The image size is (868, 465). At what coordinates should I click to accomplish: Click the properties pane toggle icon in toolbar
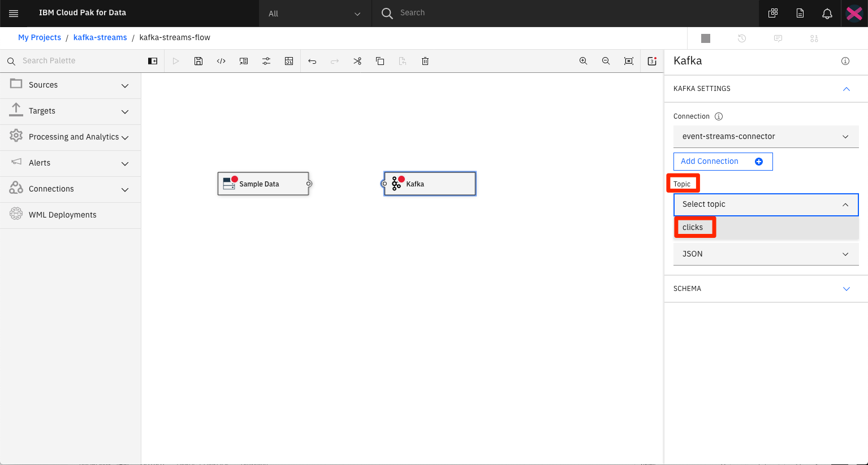pos(244,61)
